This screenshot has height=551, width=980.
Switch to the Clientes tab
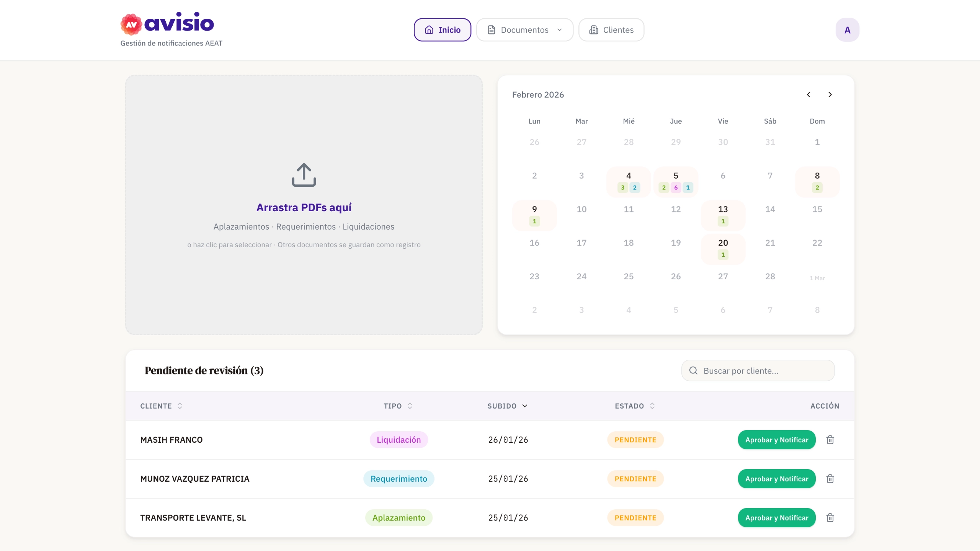point(611,29)
